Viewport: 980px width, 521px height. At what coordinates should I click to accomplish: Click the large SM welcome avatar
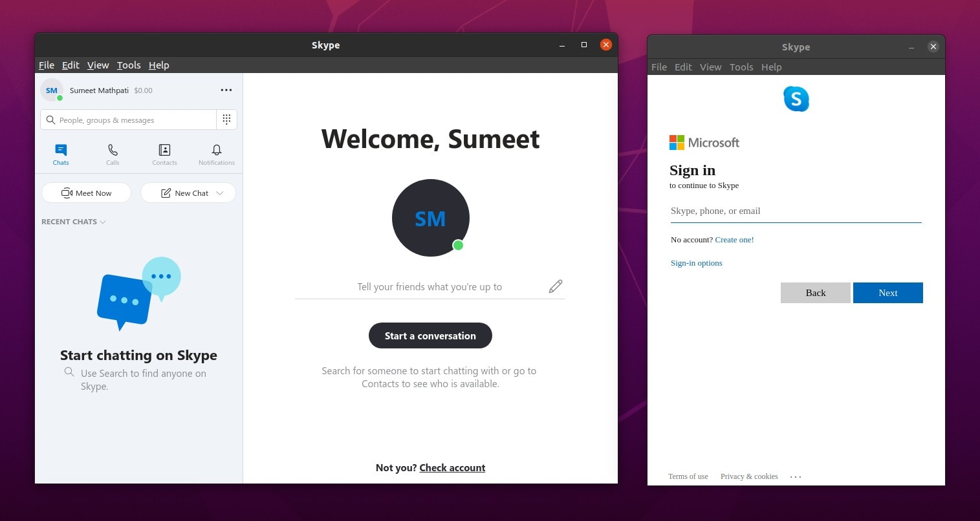[x=430, y=218]
